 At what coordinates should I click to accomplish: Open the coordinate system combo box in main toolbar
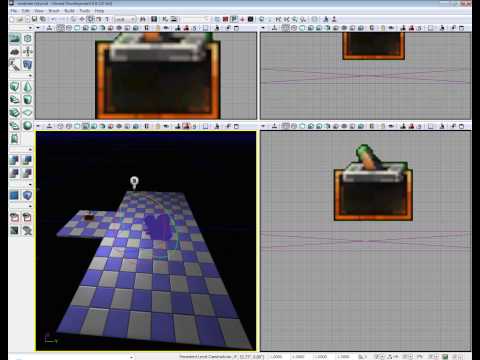point(125,19)
